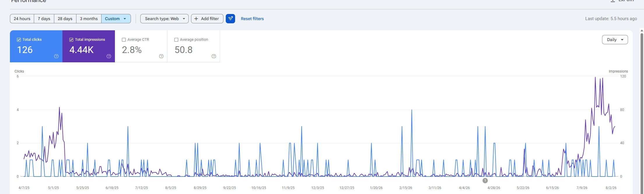Image resolution: width=644 pixels, height=194 pixels.
Task: Select the 24 hours date range tab
Action: pos(22,19)
